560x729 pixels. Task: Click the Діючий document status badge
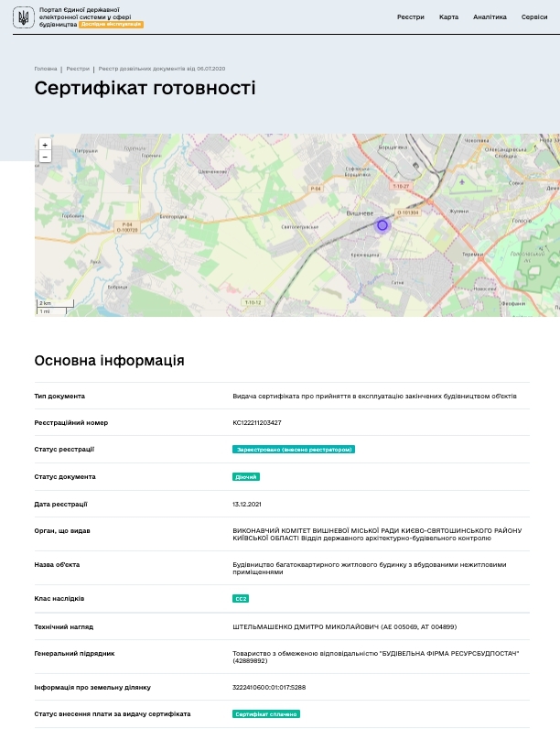click(246, 477)
